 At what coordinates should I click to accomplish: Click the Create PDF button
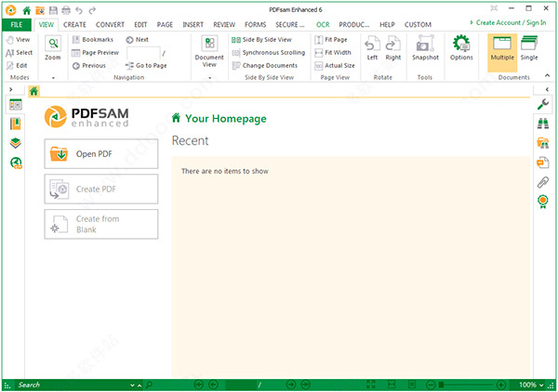point(101,189)
